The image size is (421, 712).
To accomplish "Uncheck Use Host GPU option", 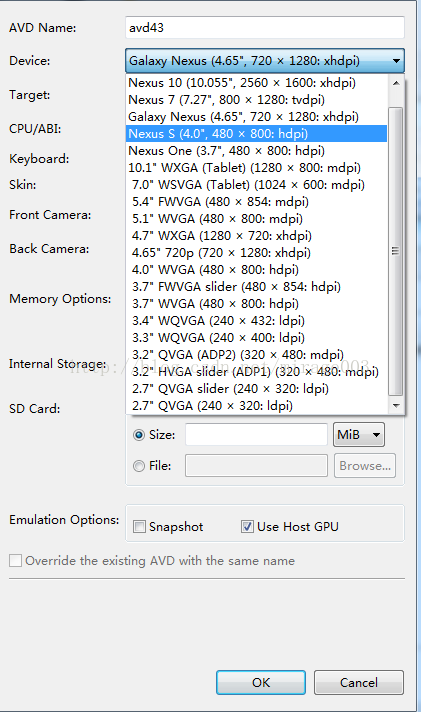I will [247, 527].
